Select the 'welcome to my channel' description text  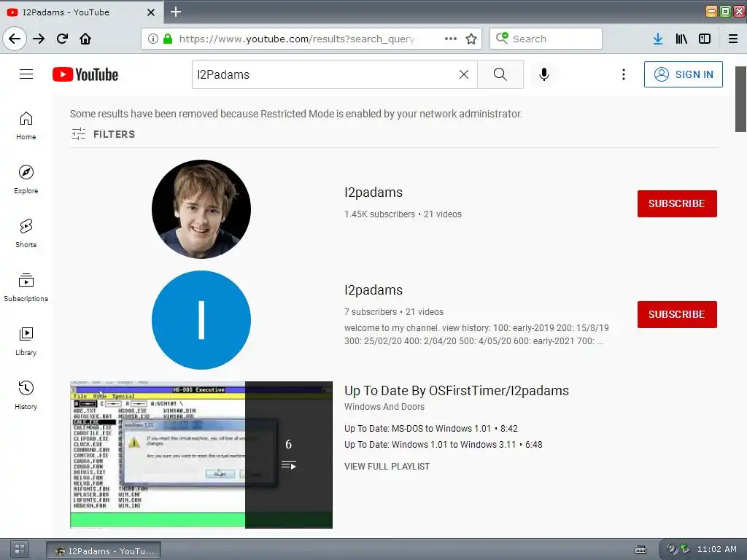(x=476, y=334)
